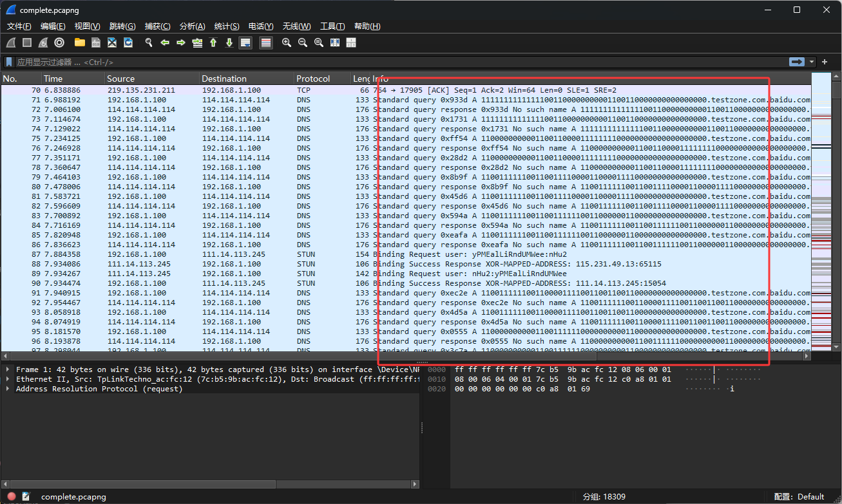Image resolution: width=842 pixels, height=504 pixels.
Task: Open the 跳转(G) menu
Action: point(122,26)
